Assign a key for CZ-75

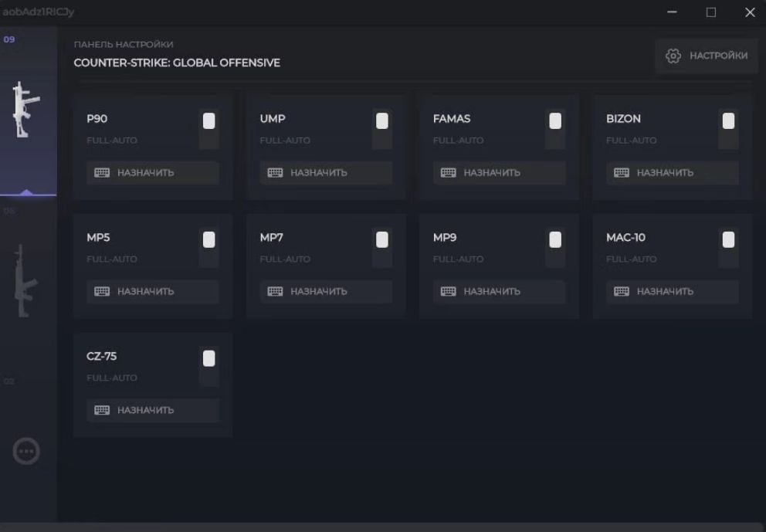pyautogui.click(x=153, y=410)
